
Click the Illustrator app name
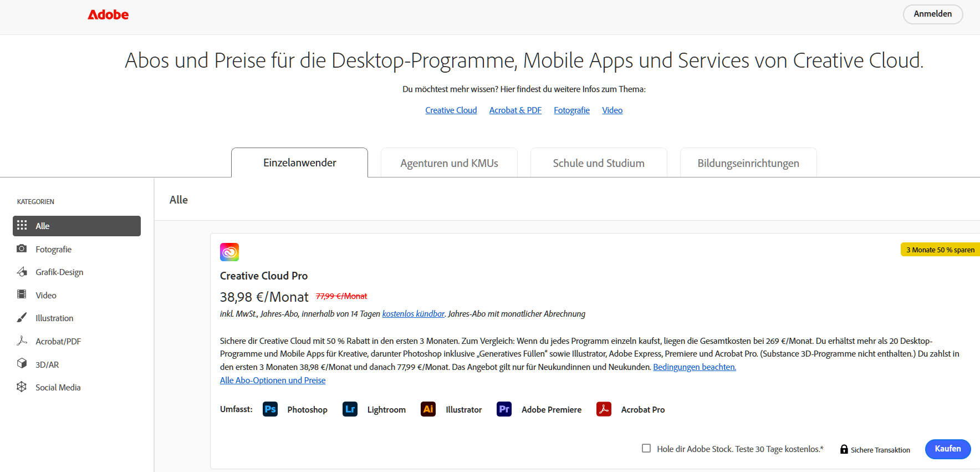(464, 410)
